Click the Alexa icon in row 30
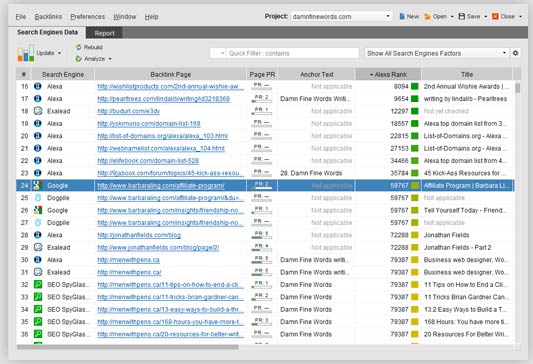Screen dimensions: 533x364 coord(38,260)
